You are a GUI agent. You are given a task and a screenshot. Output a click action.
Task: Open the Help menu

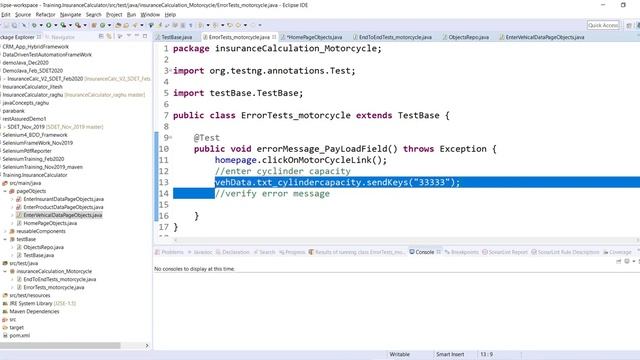click(x=170, y=15)
